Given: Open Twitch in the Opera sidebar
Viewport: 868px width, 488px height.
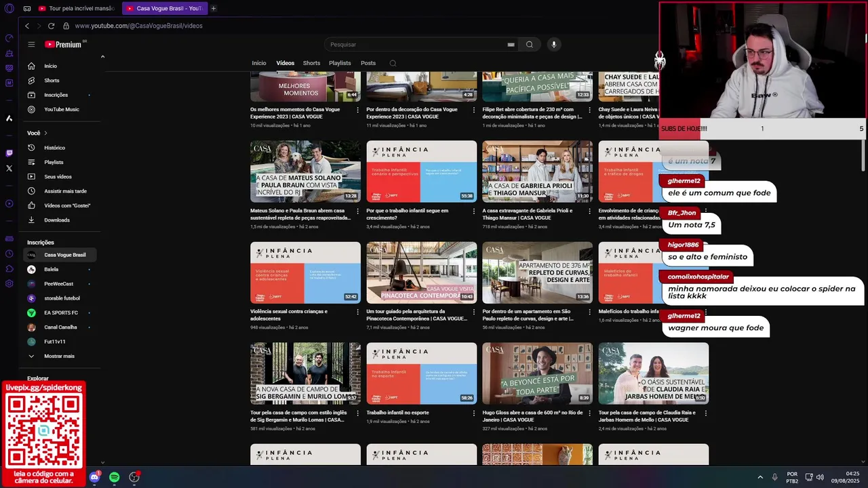Looking at the screenshot, I should coord(9,153).
